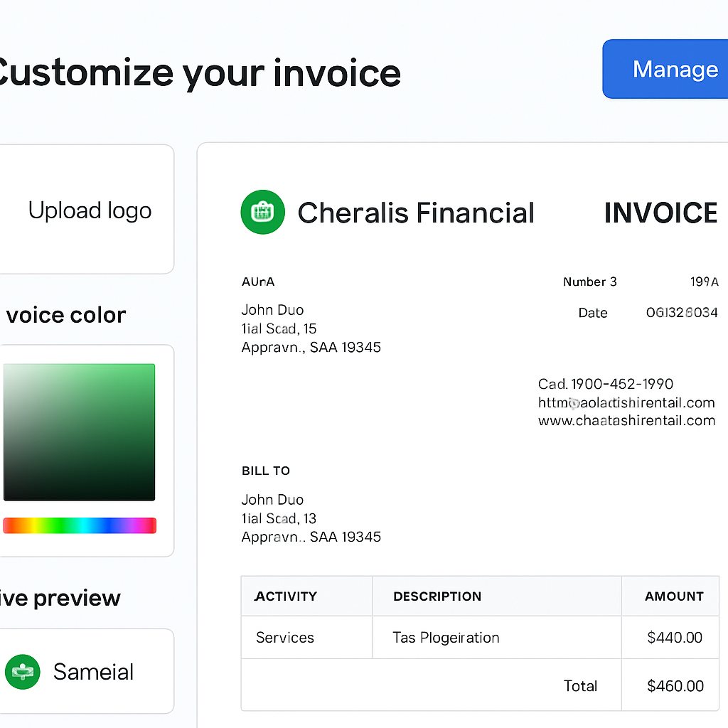Viewport: 728px width, 728px height.
Task: Select the http aolactishirentail.com link
Action: pos(626,402)
